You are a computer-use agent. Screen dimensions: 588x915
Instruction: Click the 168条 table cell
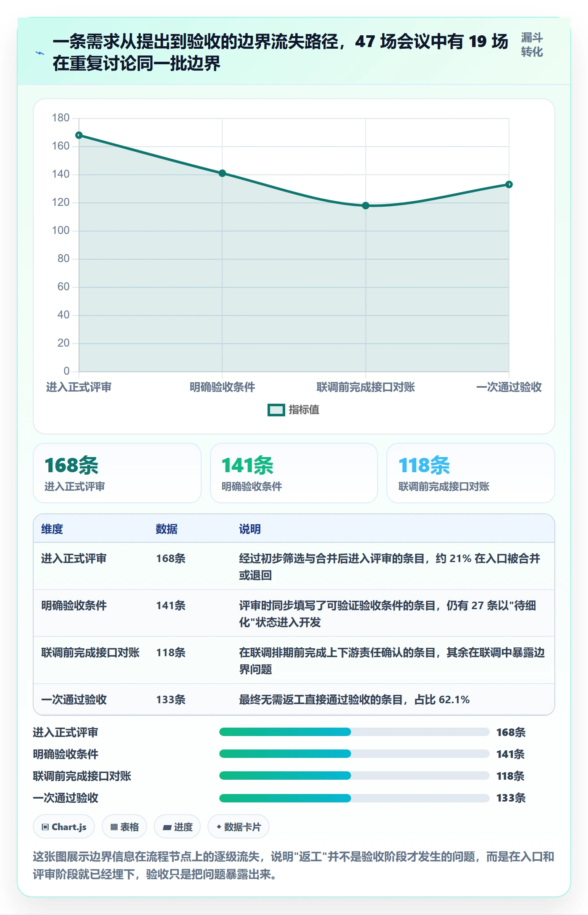pyautogui.click(x=171, y=558)
